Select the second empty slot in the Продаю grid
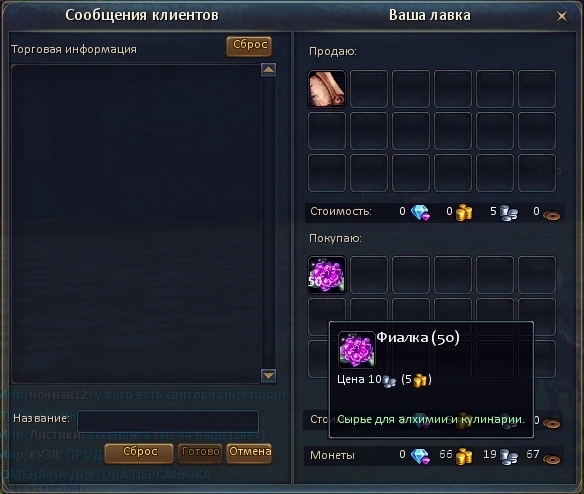The image size is (584, 494). [x=410, y=89]
